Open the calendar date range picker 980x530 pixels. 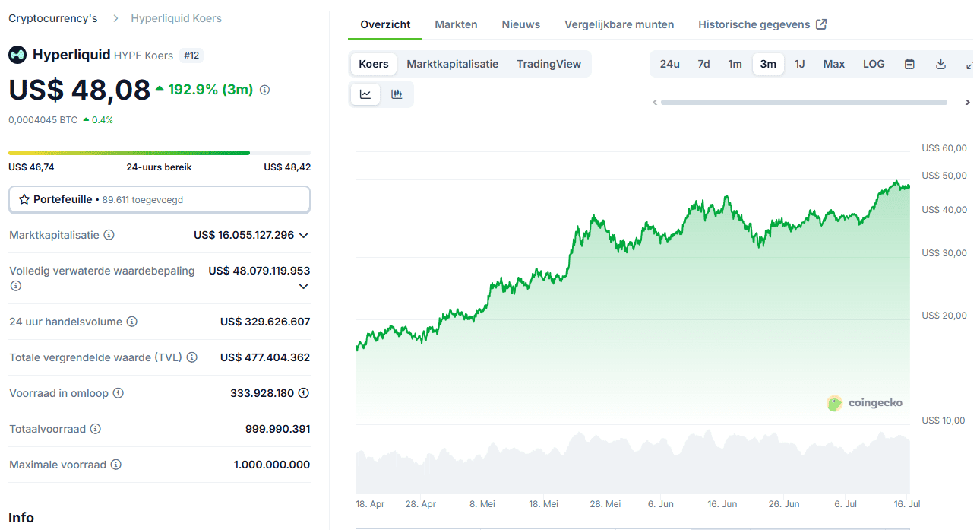pyautogui.click(x=909, y=64)
